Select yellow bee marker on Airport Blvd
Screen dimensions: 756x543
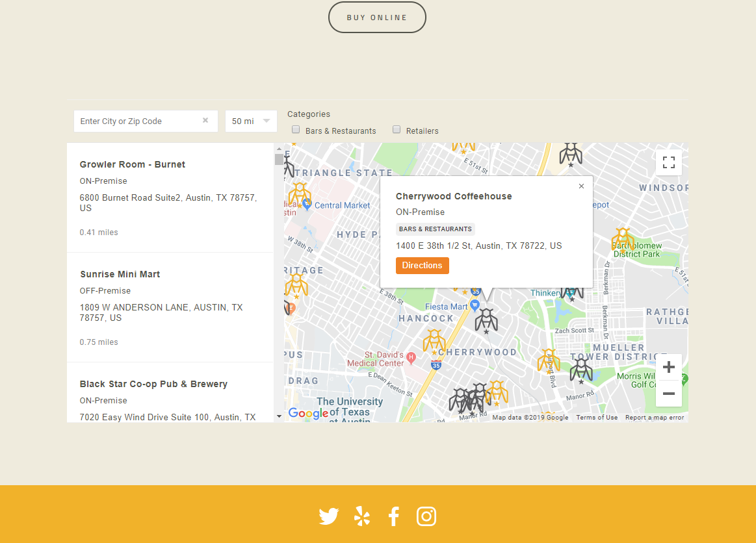tap(549, 360)
